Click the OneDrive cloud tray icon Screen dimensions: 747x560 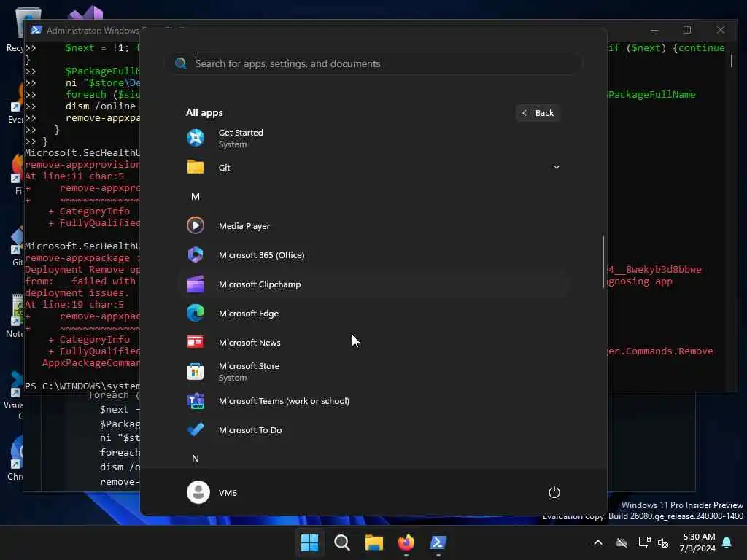point(622,542)
